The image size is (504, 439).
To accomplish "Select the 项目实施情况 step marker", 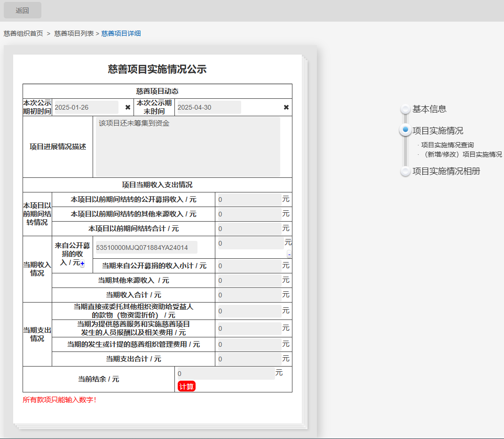I will (x=405, y=130).
